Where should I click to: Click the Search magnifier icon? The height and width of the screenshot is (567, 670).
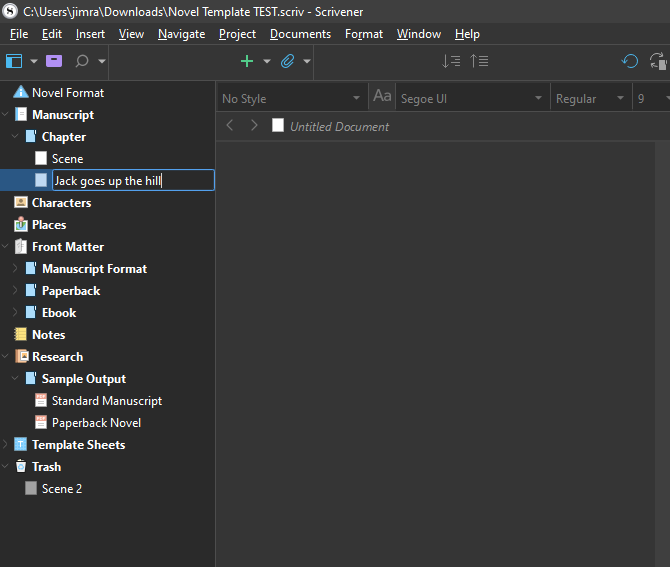pyautogui.click(x=82, y=61)
